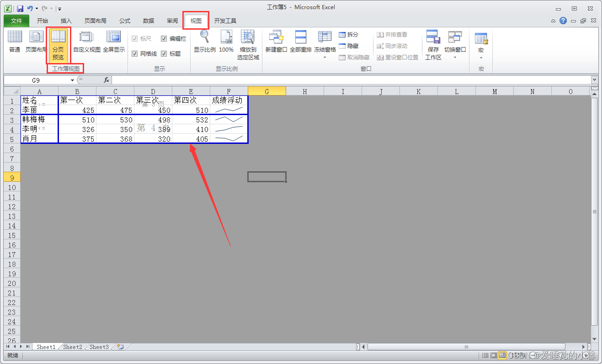
Task: Select Page Layout (页面布局) view icon
Action: [x=36, y=37]
